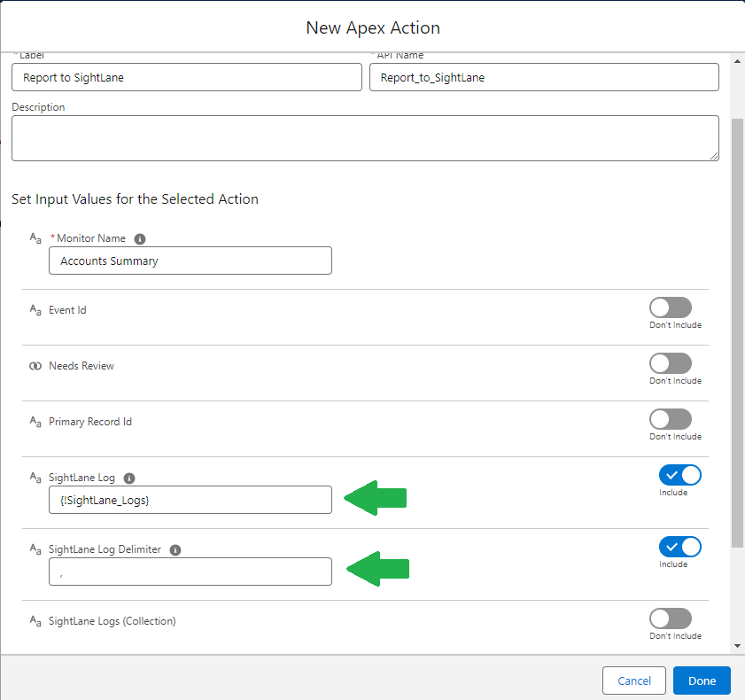
Task: Turn on the Primary Record Id toggle
Action: click(x=671, y=419)
